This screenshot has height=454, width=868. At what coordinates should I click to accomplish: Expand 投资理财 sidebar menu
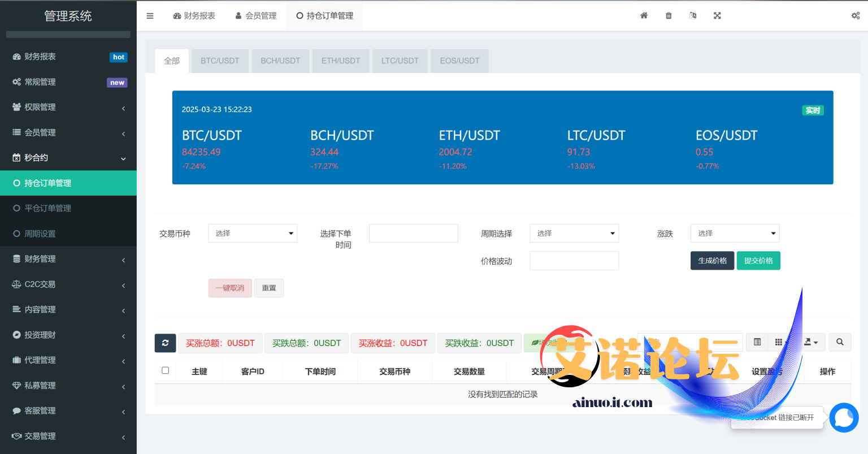click(x=68, y=335)
